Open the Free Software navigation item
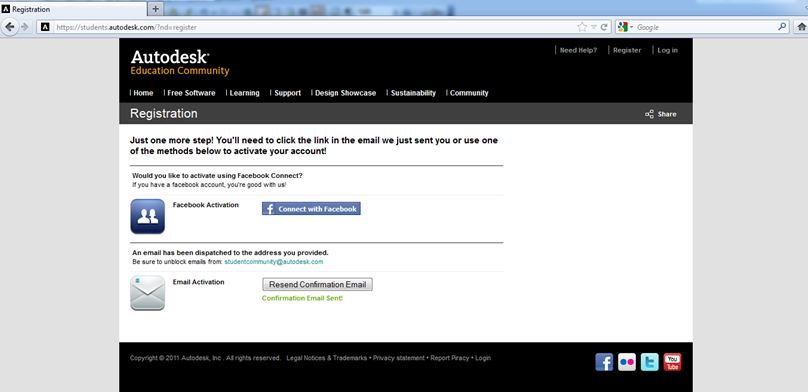The height and width of the screenshot is (392, 808). (191, 93)
